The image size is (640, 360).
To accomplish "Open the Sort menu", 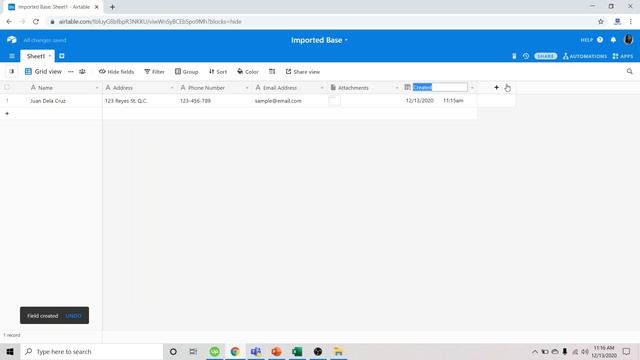I will click(218, 71).
